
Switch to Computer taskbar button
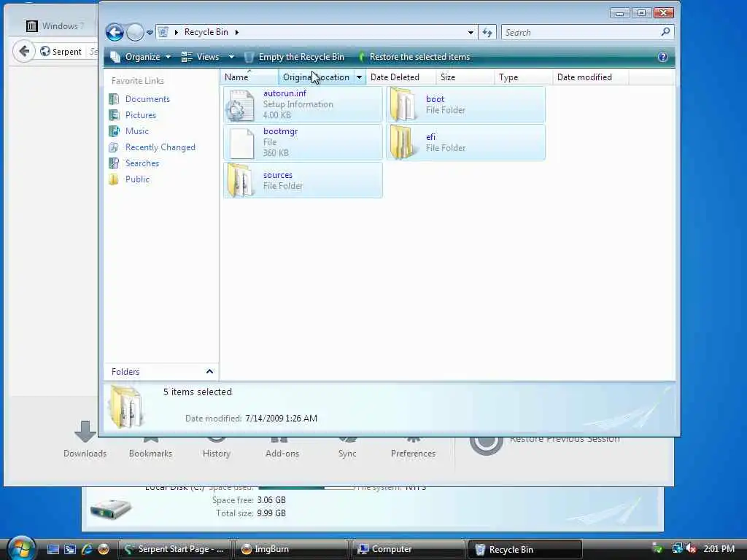point(409,549)
